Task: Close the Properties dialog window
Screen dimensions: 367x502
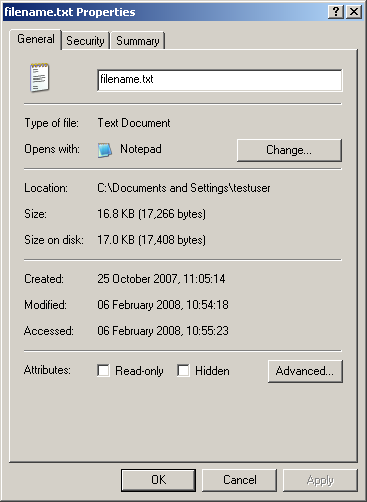Action: (354, 12)
